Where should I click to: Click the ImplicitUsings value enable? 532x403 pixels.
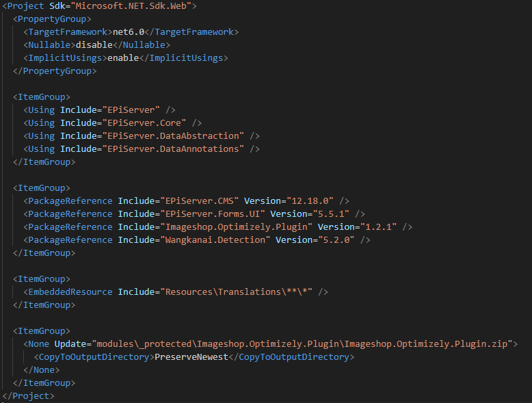tap(123, 58)
